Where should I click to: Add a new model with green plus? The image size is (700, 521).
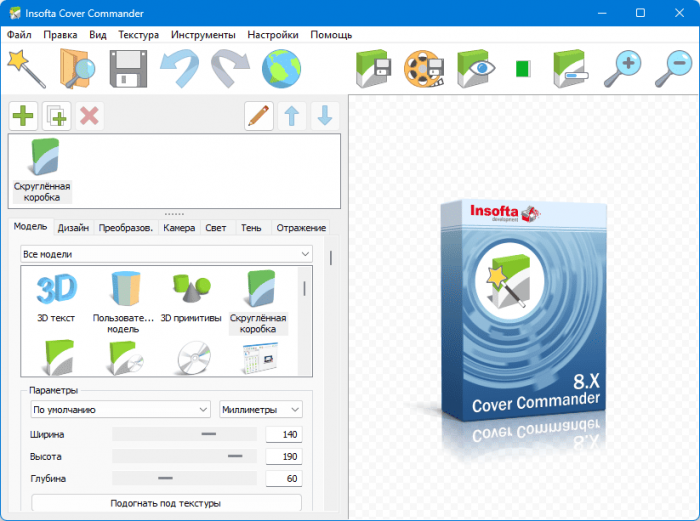[x=23, y=116]
